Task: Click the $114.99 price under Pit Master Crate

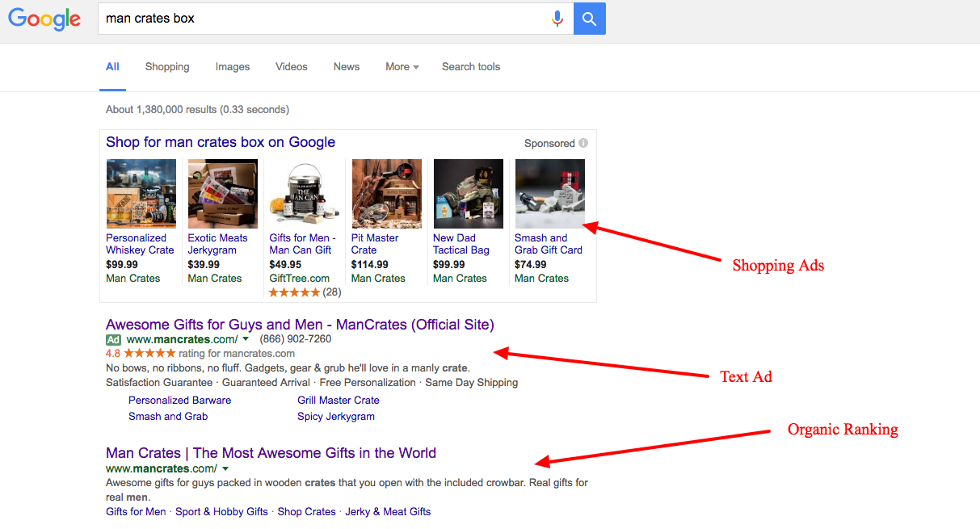Action: click(370, 265)
